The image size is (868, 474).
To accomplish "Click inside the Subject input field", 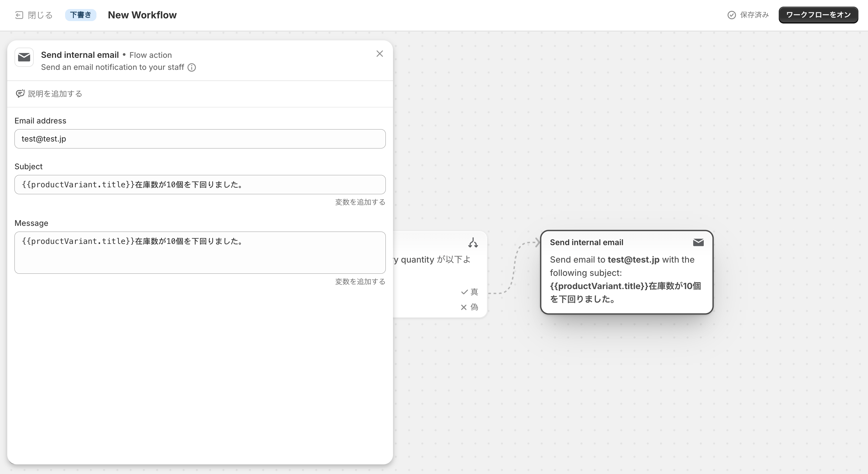I will 200,185.
